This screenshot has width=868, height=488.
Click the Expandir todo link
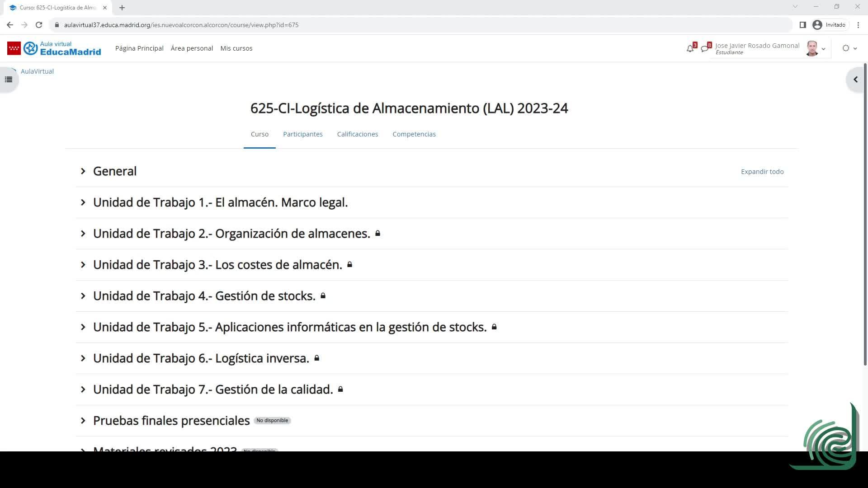tap(762, 172)
